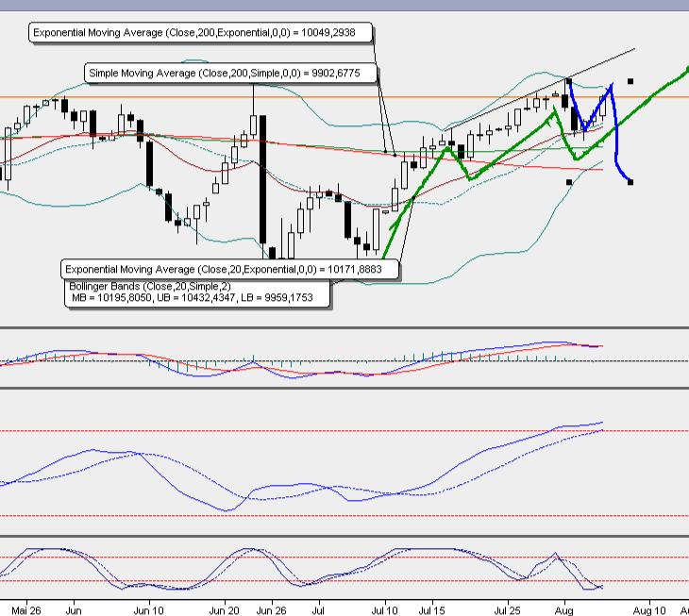
Task: Click the Exponential Moving Average 20 label
Action: [x=229, y=269]
